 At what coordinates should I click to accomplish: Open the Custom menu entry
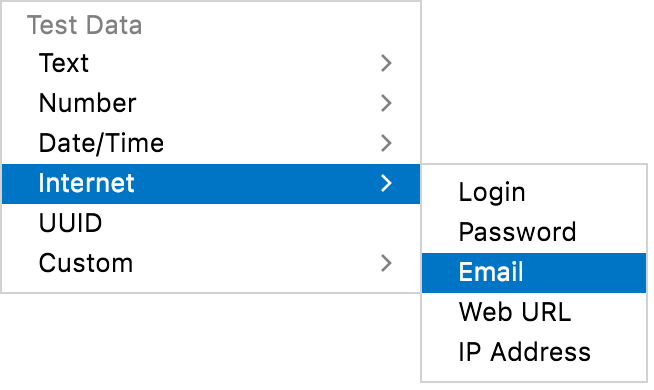click(x=211, y=263)
